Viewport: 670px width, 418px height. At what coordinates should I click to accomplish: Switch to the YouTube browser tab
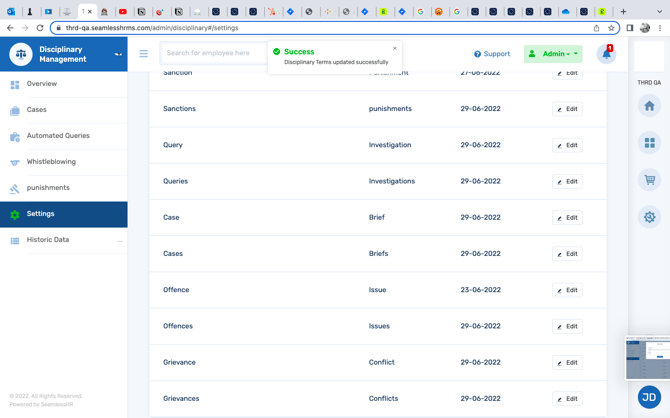123,12
